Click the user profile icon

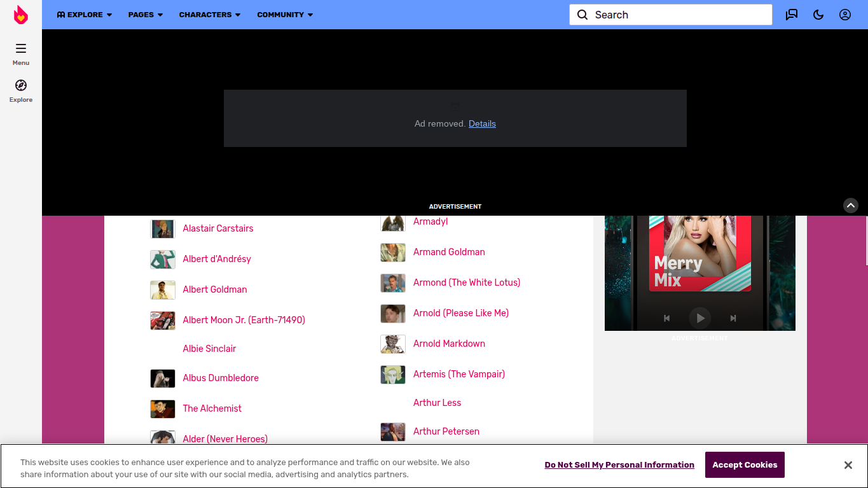click(x=844, y=14)
